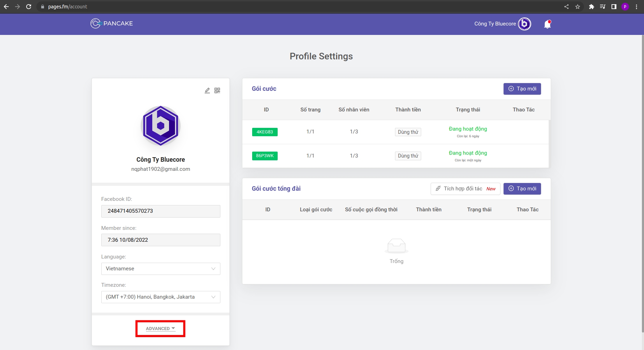Bookmark this page with star icon
The image size is (644, 350).
coord(578,7)
